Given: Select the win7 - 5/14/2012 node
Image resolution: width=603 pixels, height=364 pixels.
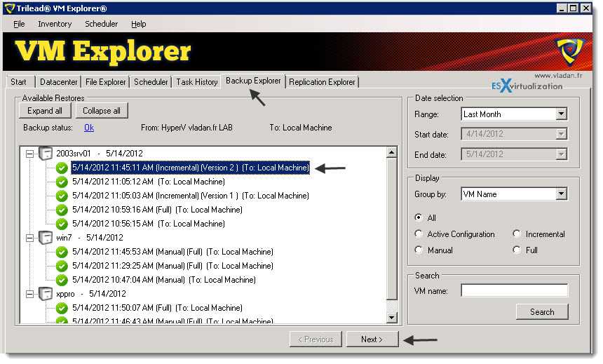Looking at the screenshot, I should tap(90, 238).
